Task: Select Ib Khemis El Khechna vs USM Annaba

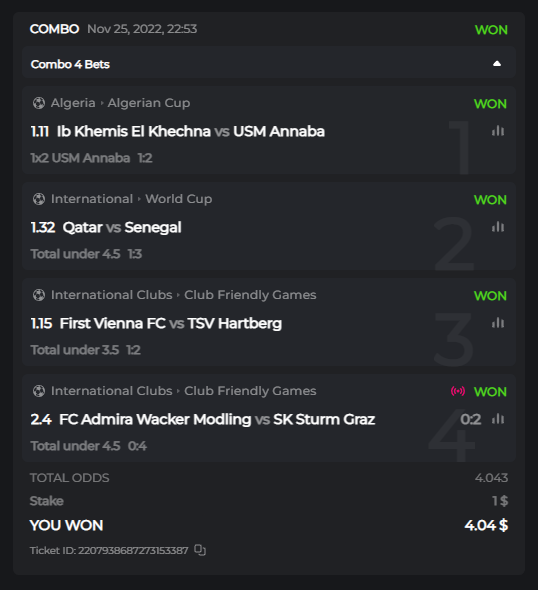Action: (x=191, y=131)
